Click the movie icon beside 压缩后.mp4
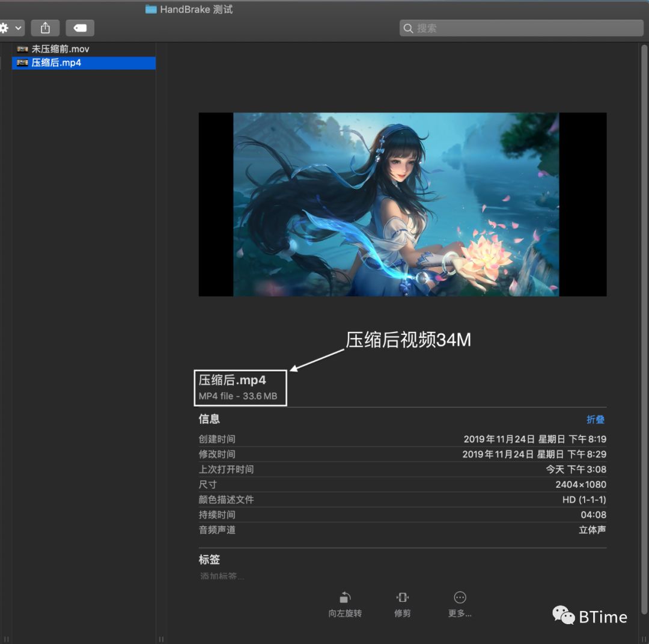The image size is (649, 644). [22, 63]
